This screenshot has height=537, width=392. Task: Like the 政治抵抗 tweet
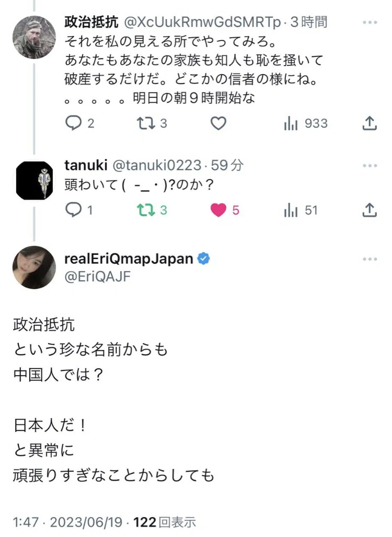218,123
